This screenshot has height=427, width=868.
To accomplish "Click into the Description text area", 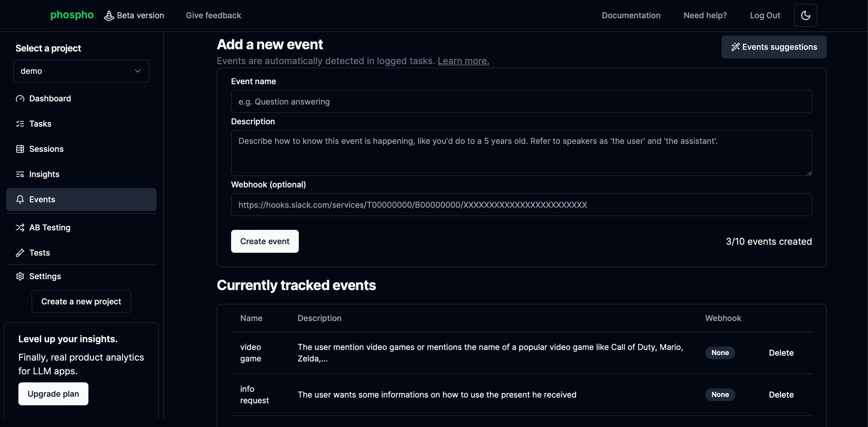I will point(521,153).
